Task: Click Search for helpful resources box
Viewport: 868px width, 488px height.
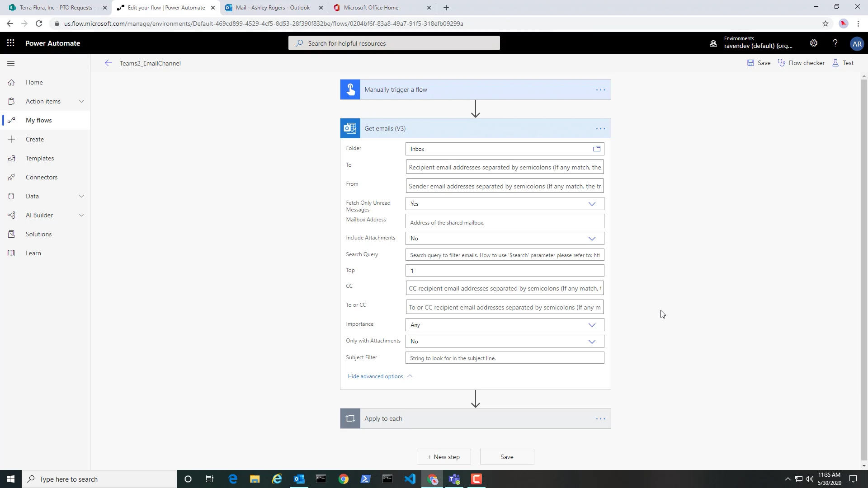Action: pyautogui.click(x=394, y=43)
